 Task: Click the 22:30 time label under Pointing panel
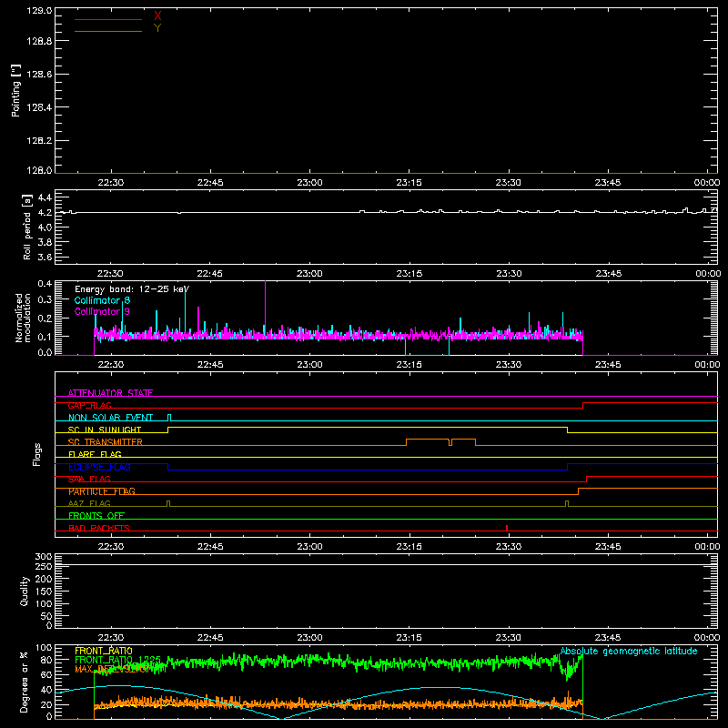[x=110, y=183]
